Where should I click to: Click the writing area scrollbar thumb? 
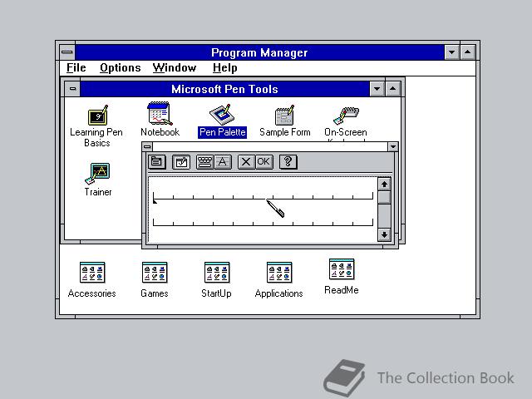pyautogui.click(x=384, y=197)
